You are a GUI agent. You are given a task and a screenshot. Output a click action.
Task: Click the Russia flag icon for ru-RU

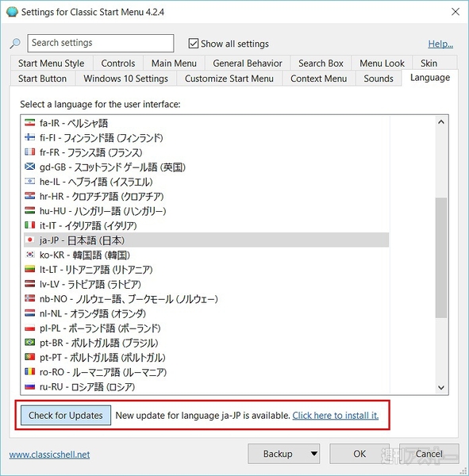click(x=30, y=386)
